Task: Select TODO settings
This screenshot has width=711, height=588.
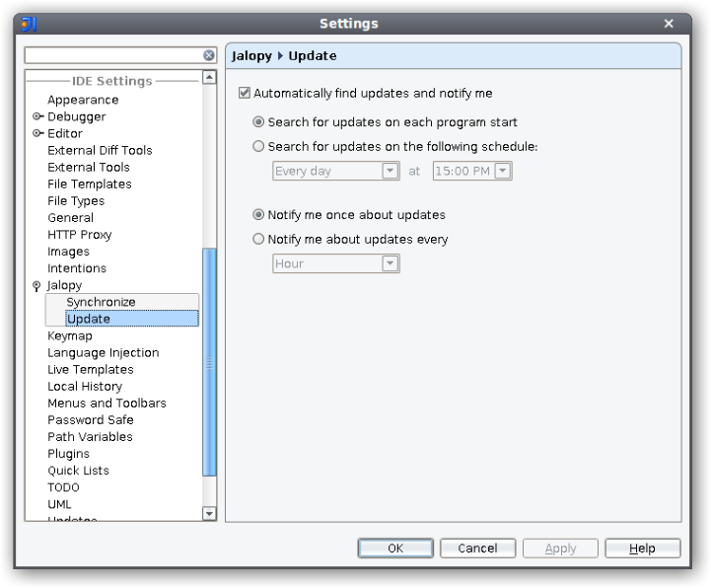Action: (63, 487)
